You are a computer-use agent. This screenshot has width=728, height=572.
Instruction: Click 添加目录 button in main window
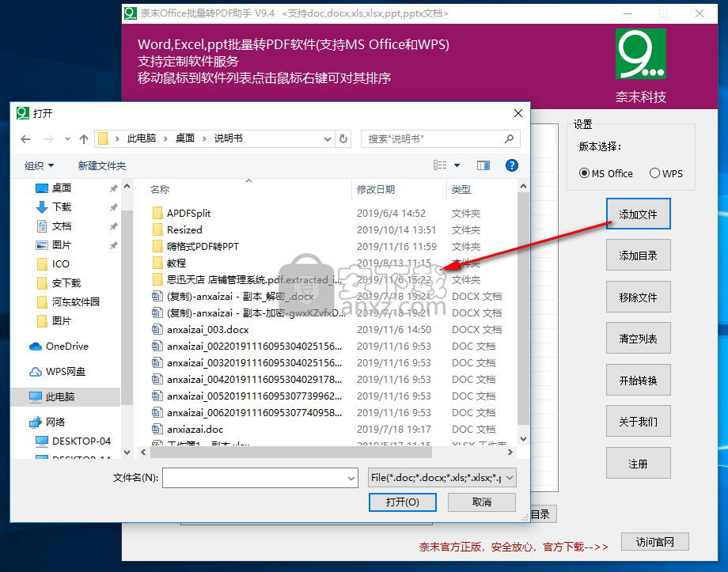tap(638, 256)
